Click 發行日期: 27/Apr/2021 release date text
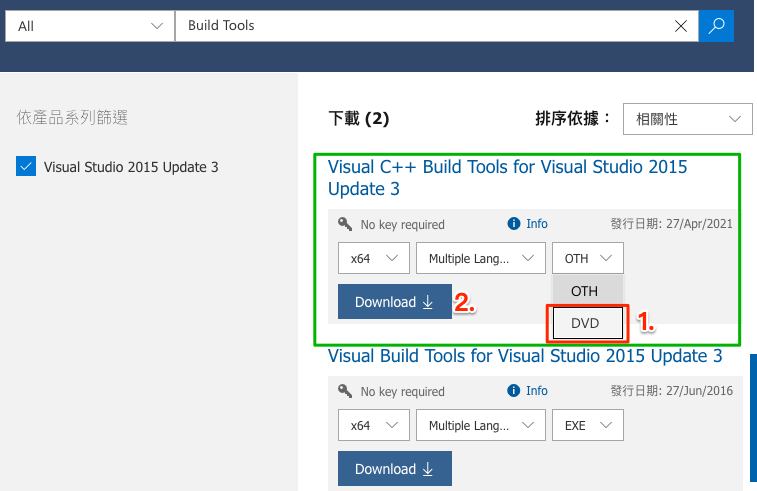 [x=672, y=224]
